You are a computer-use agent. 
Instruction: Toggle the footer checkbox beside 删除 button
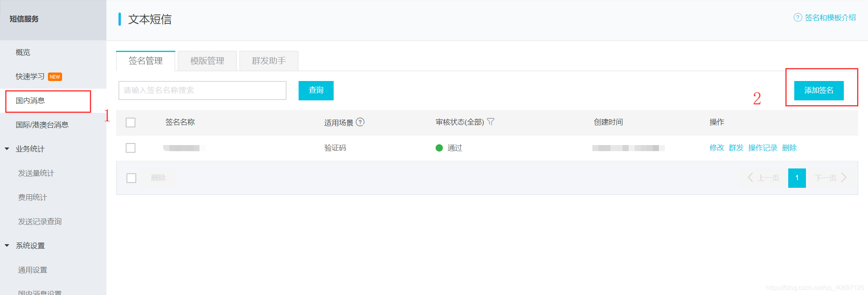(x=131, y=178)
